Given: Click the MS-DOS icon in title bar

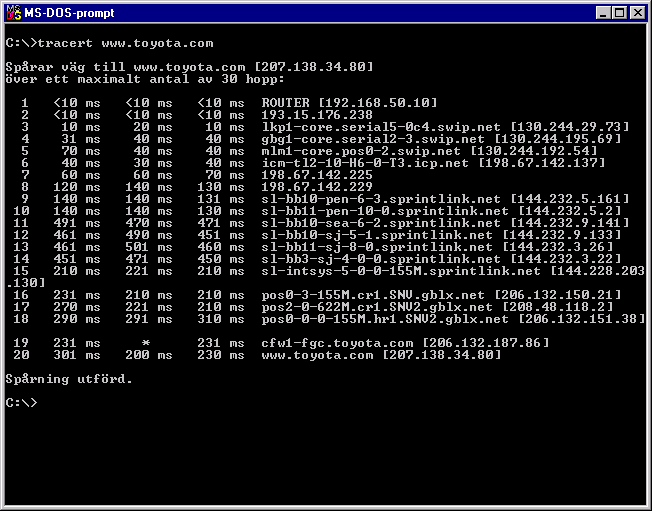Looking at the screenshot, I should (x=13, y=13).
